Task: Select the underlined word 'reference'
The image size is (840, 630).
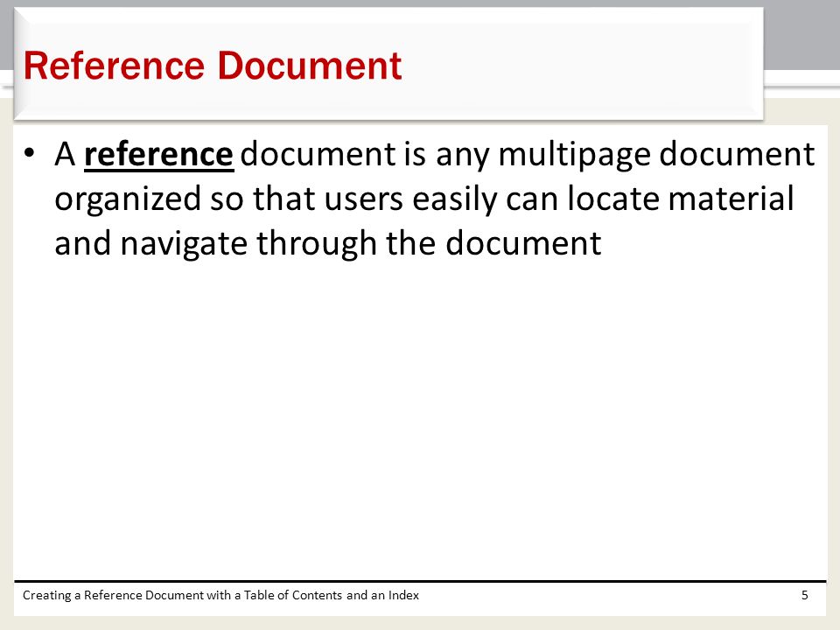Action: coord(158,155)
